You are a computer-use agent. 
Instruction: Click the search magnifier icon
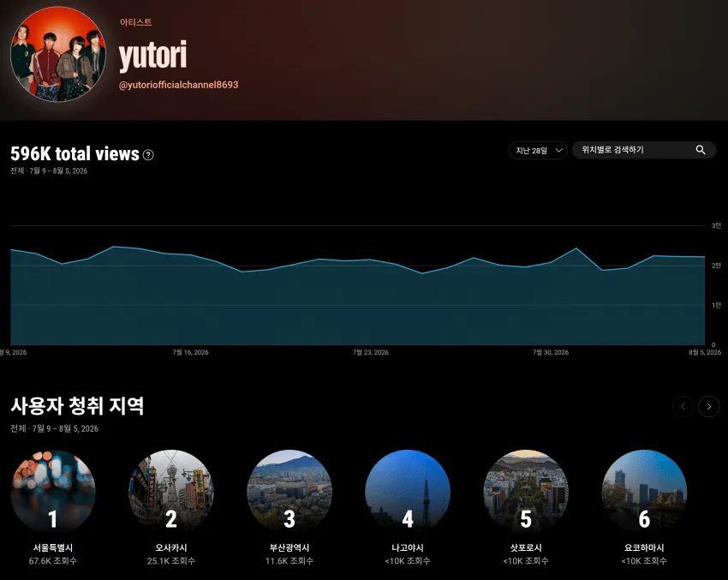(x=700, y=150)
